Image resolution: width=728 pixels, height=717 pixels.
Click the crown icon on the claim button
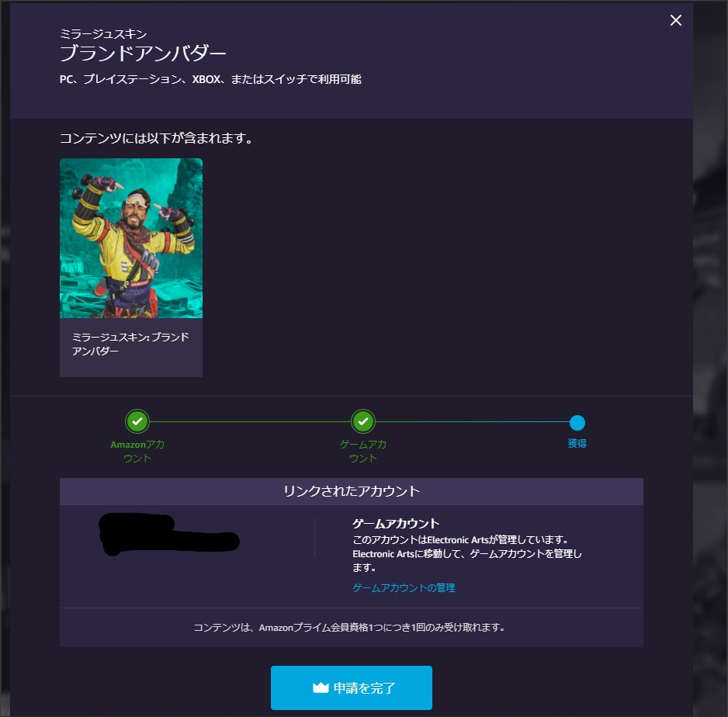click(x=321, y=688)
